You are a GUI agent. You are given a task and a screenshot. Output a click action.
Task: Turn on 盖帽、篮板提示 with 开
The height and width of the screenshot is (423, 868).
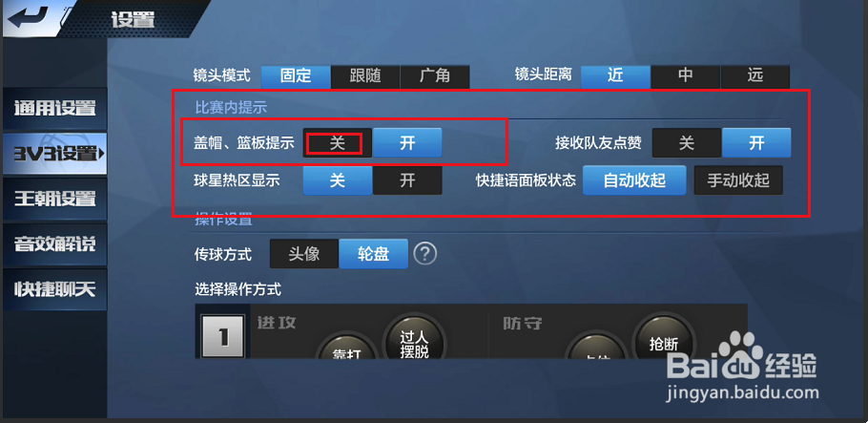coord(407,143)
